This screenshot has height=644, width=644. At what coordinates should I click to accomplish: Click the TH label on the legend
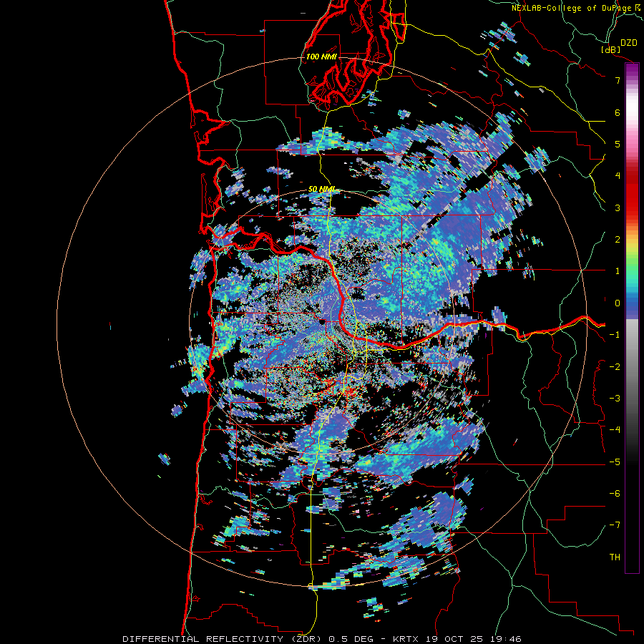coord(615,557)
